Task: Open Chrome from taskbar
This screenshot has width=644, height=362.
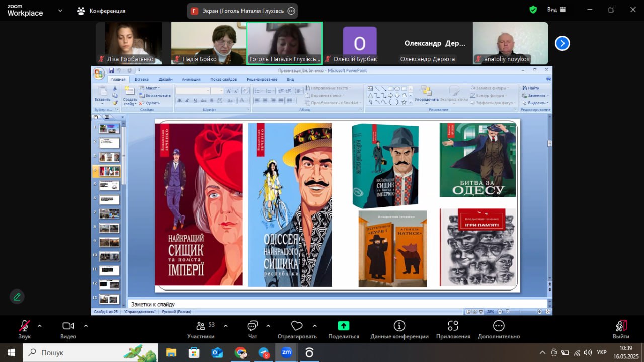Action: (x=240, y=353)
